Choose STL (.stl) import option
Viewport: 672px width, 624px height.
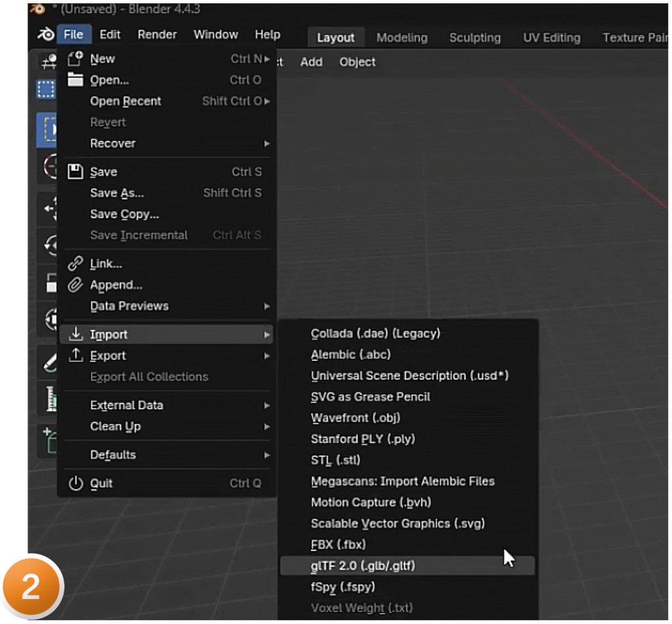coord(407,460)
